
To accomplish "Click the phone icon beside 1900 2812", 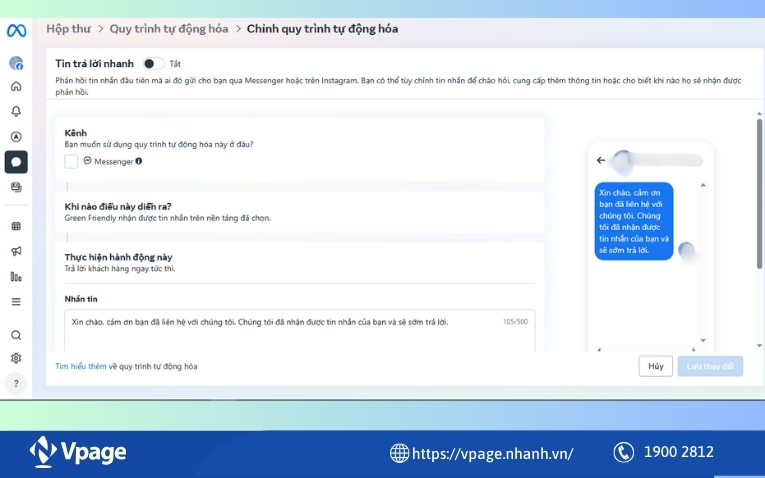I will [624, 452].
